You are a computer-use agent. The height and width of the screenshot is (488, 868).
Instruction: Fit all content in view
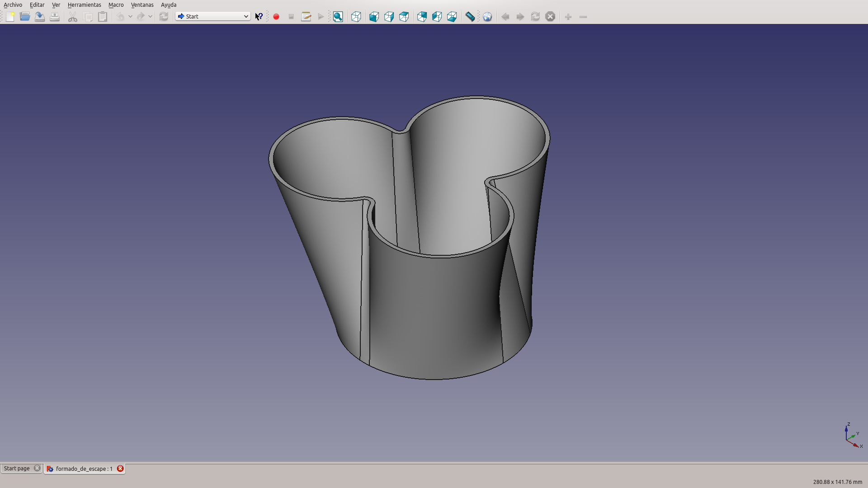(338, 17)
